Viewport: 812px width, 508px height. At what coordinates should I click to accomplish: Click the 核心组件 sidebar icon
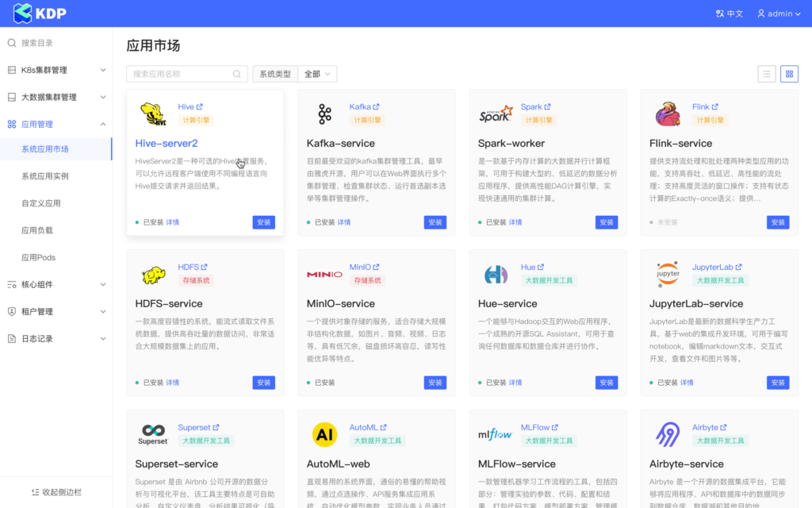click(x=11, y=285)
